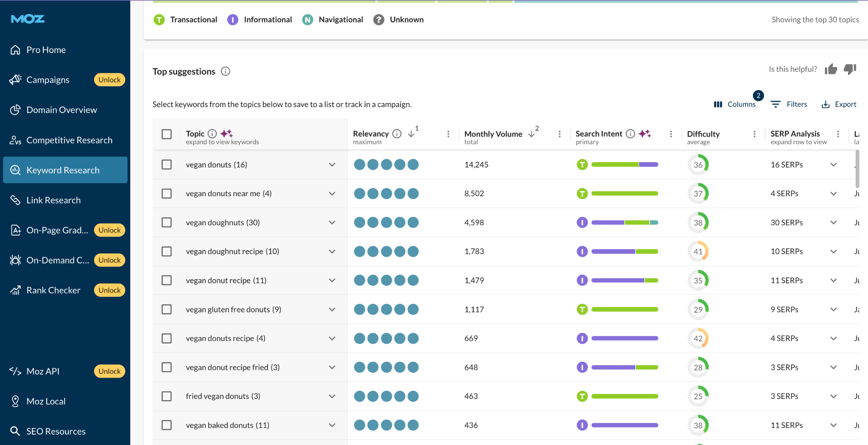Click the Relevancy info icon
This screenshot has width=868, height=445.
[397, 133]
